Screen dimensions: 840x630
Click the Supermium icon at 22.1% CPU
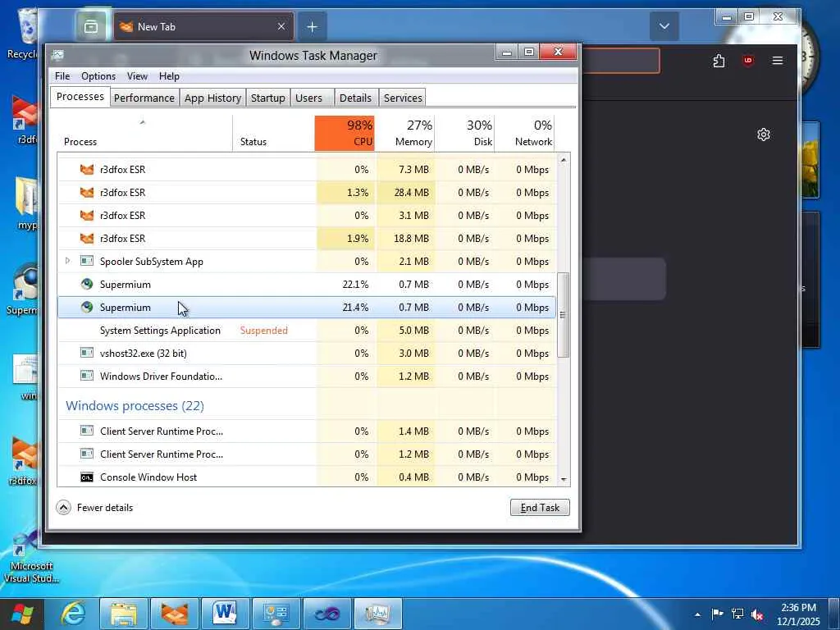[x=87, y=284]
